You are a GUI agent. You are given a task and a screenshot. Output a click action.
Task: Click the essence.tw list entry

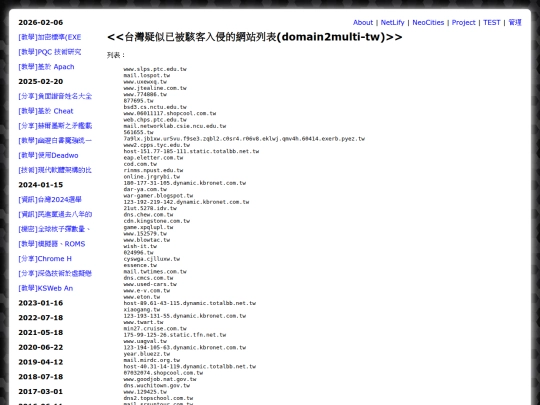(140, 265)
